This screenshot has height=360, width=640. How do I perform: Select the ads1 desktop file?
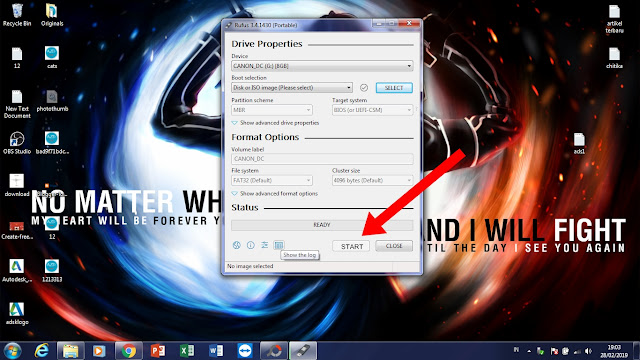579,143
